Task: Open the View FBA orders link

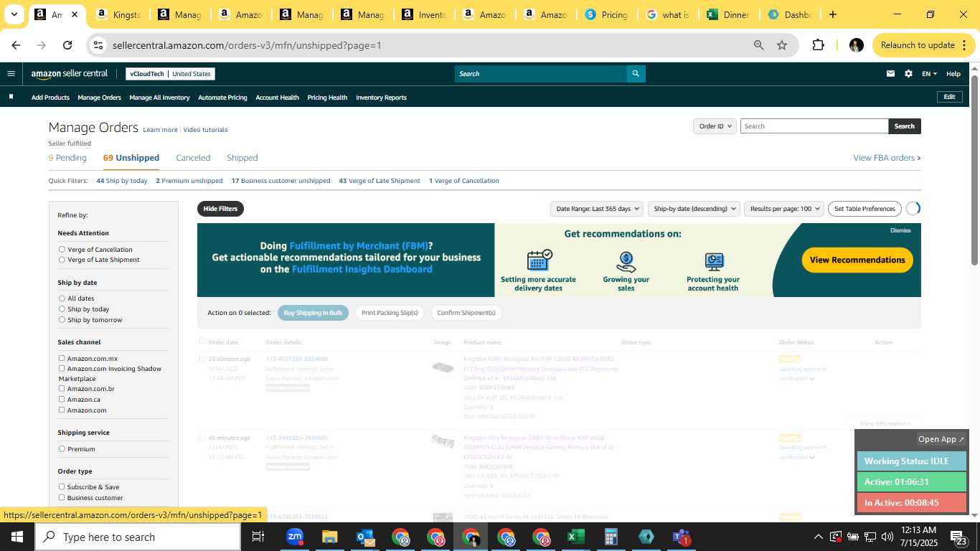Action: pos(887,158)
